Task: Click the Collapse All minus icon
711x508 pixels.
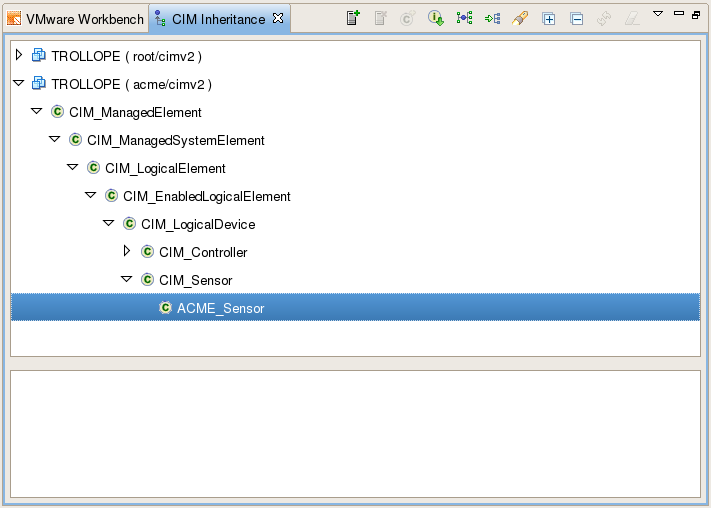Action: coord(576,19)
